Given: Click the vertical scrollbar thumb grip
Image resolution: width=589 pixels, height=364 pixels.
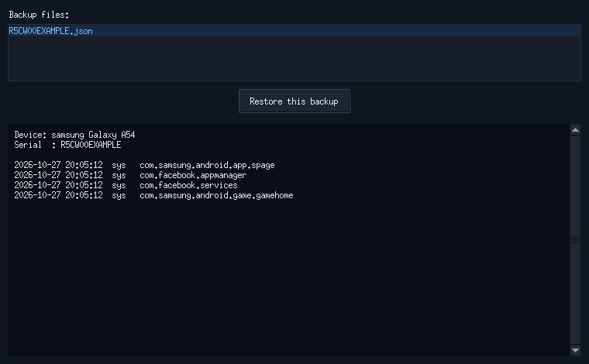Looking at the screenshot, I should click(x=575, y=240).
